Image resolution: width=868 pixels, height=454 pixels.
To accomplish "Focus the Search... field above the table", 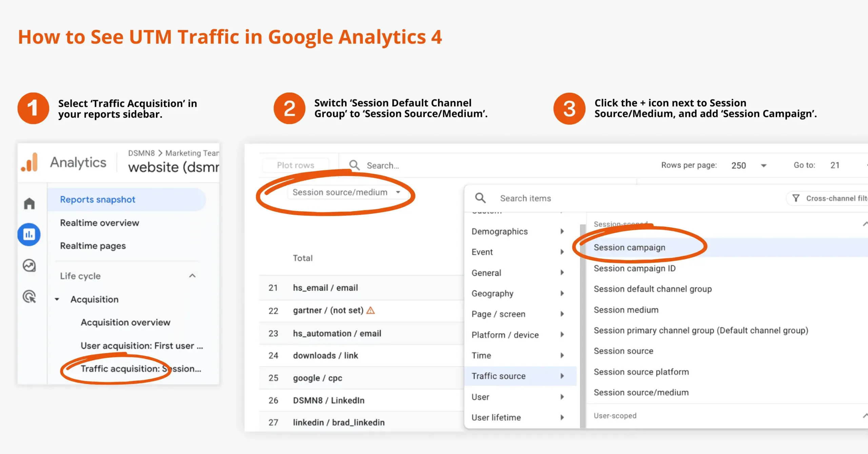I will tap(382, 166).
